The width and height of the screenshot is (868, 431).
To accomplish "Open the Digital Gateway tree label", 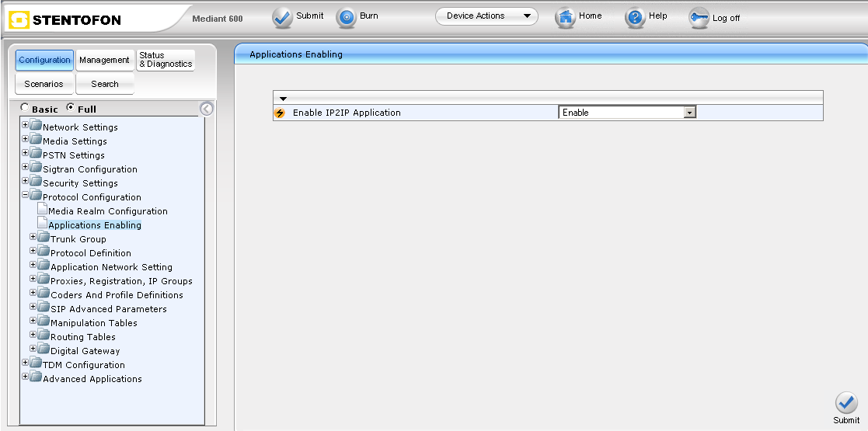I will (85, 351).
